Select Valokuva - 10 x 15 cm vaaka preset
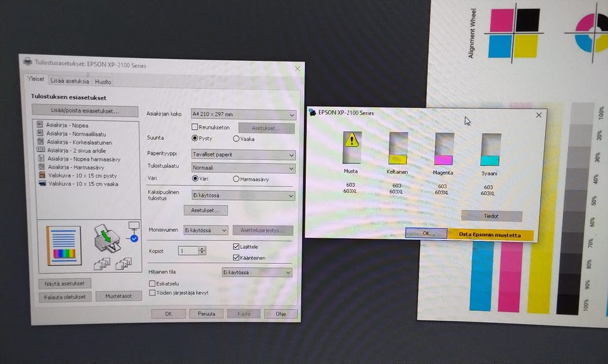This screenshot has height=364, width=608. pos(79,184)
